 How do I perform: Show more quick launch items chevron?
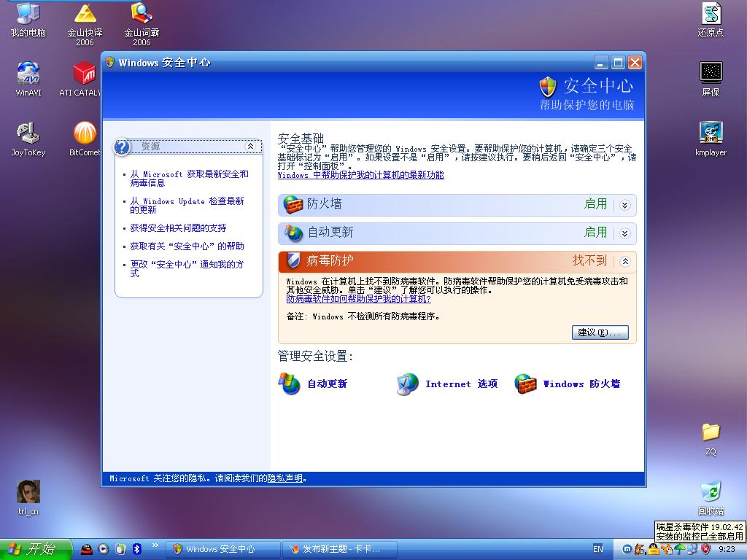pos(155,545)
